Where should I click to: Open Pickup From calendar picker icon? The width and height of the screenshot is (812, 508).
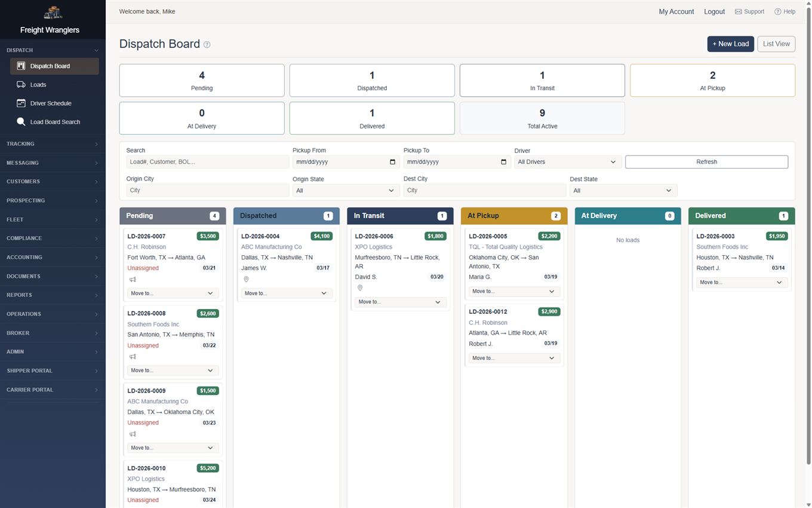pyautogui.click(x=392, y=162)
